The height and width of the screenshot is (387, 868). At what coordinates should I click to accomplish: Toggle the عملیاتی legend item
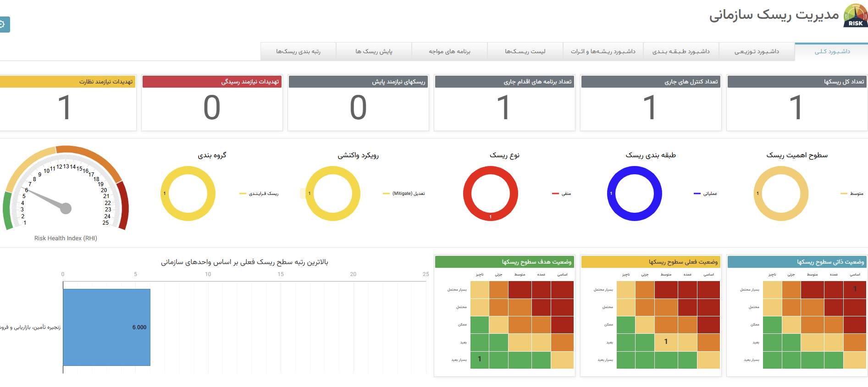coord(706,193)
